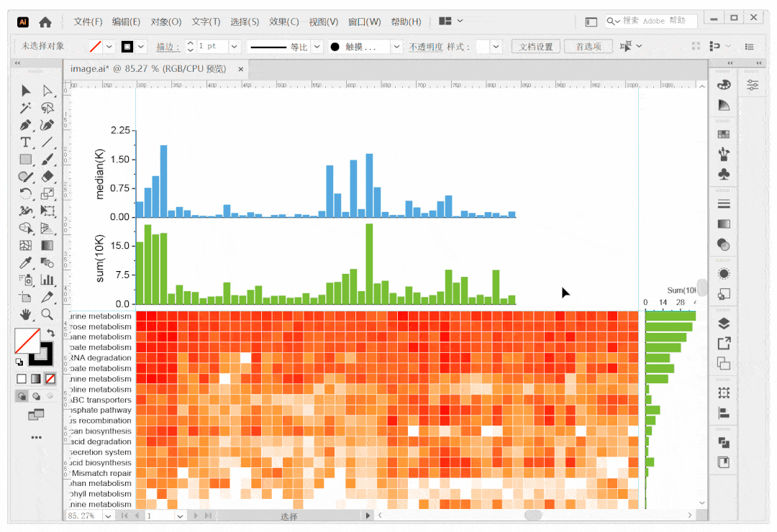The height and width of the screenshot is (532, 777).
Task: Select the Selection arrow tool
Action: pyautogui.click(x=26, y=91)
